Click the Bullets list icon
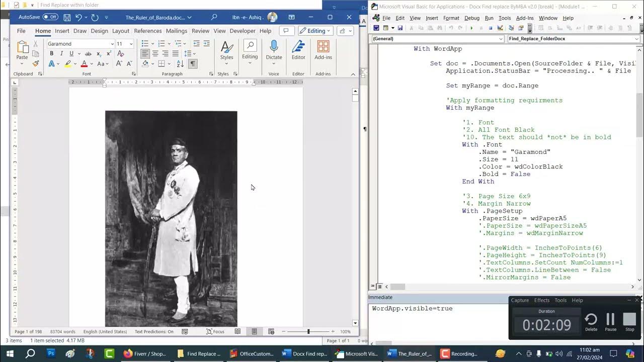The image size is (644, 362). [145, 44]
